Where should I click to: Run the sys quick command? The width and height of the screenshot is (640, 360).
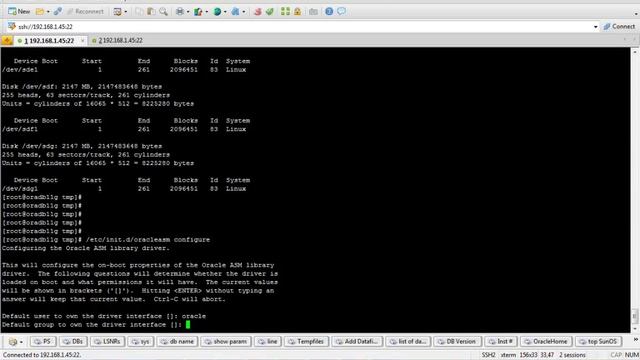141,341
